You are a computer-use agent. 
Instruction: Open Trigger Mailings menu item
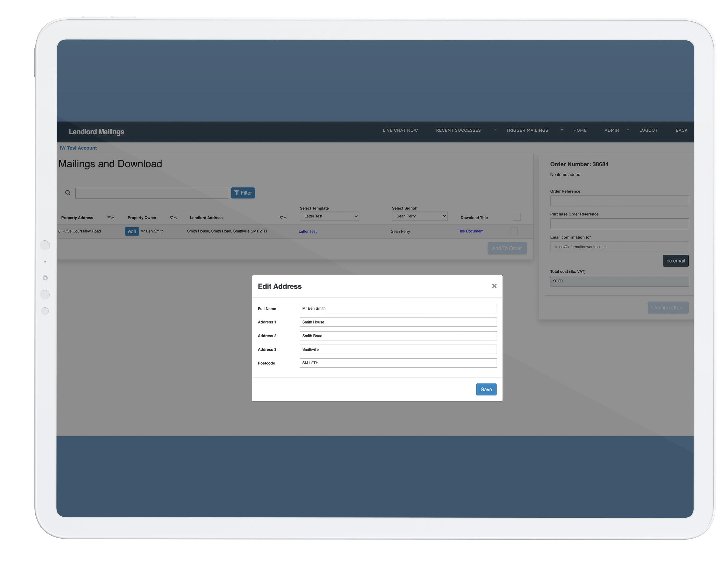pyautogui.click(x=527, y=130)
